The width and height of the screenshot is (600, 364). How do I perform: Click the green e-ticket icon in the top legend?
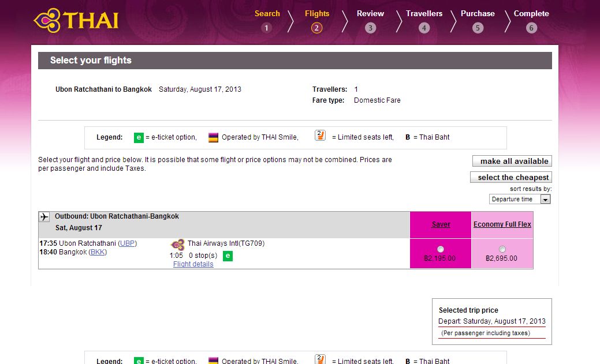point(139,138)
